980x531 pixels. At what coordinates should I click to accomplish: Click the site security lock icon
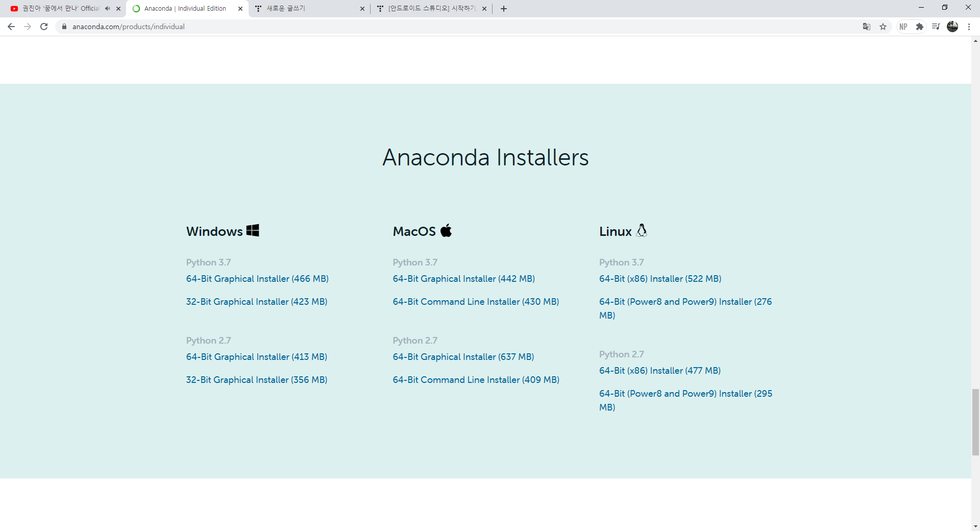[64, 27]
